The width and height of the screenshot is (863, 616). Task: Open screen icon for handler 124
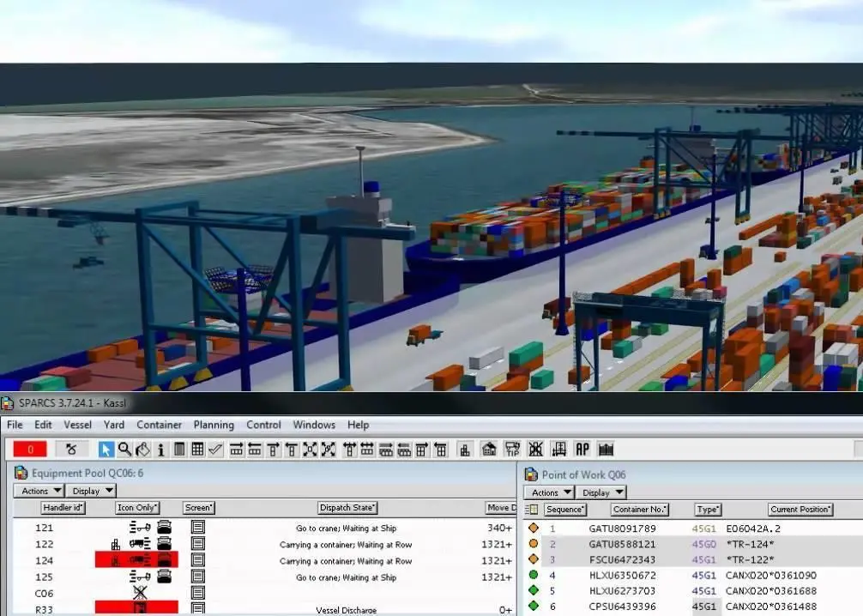[198, 560]
